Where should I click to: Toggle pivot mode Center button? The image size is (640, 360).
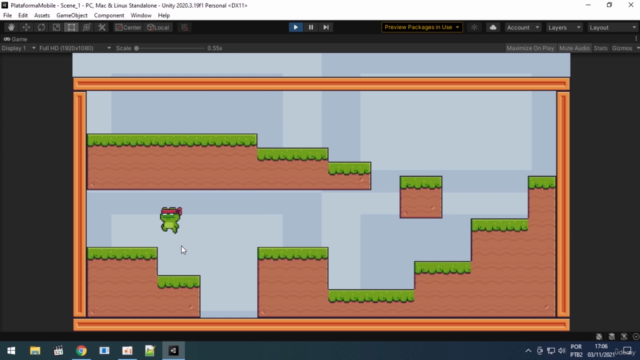click(128, 27)
